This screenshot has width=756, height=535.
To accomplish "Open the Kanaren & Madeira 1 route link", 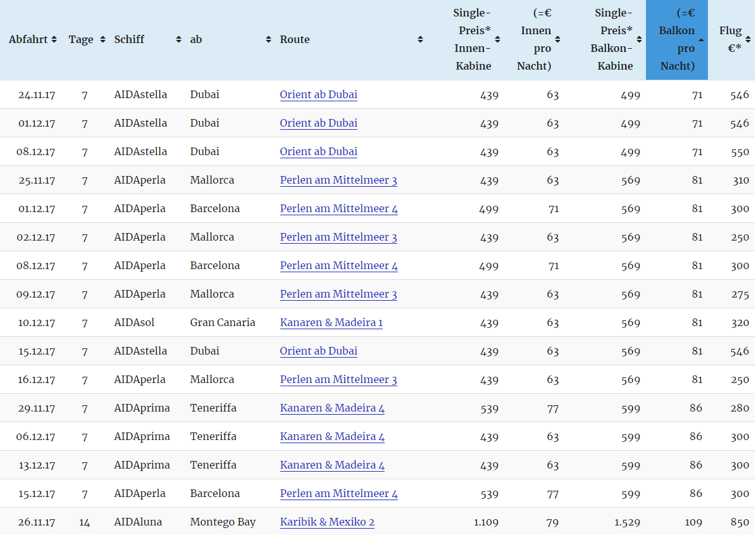I will coord(332,322).
